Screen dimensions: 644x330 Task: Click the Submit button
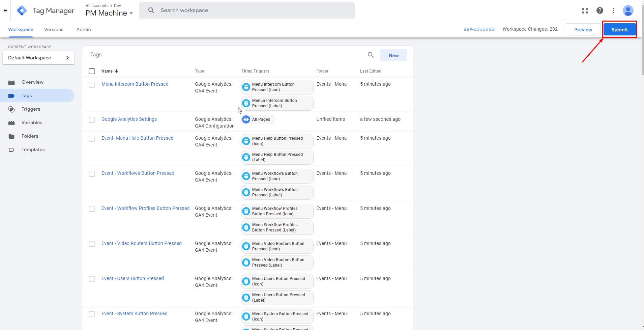[620, 30]
